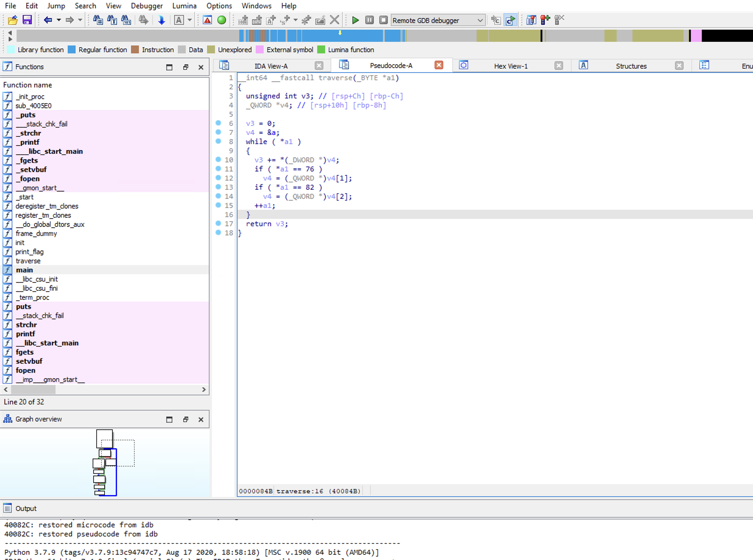Float the Functions panel with restore button

point(185,67)
